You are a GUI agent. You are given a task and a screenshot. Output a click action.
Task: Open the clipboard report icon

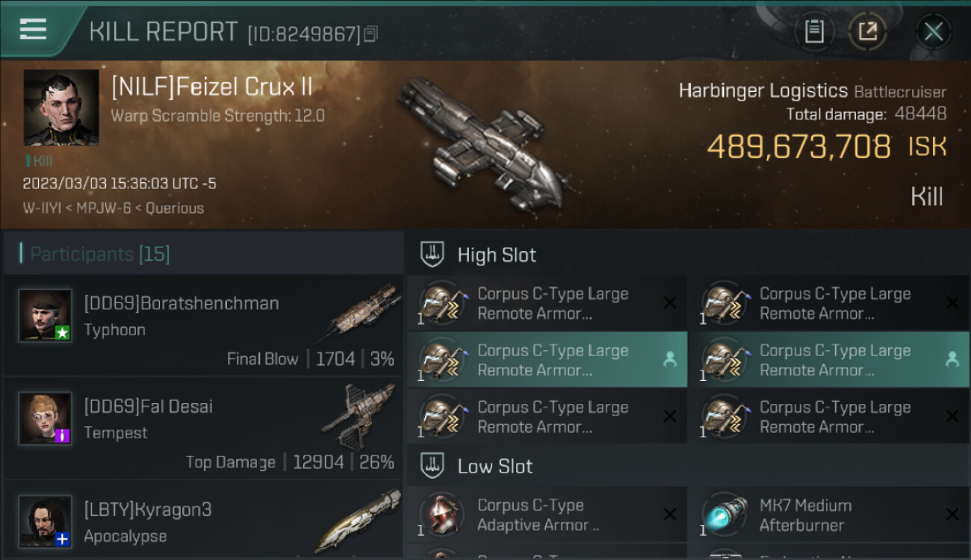click(814, 32)
